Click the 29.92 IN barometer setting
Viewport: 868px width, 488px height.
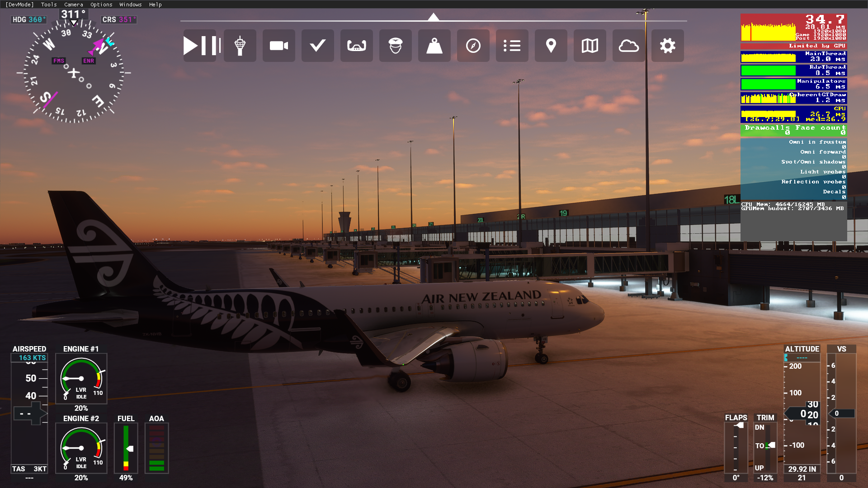pyautogui.click(x=802, y=469)
